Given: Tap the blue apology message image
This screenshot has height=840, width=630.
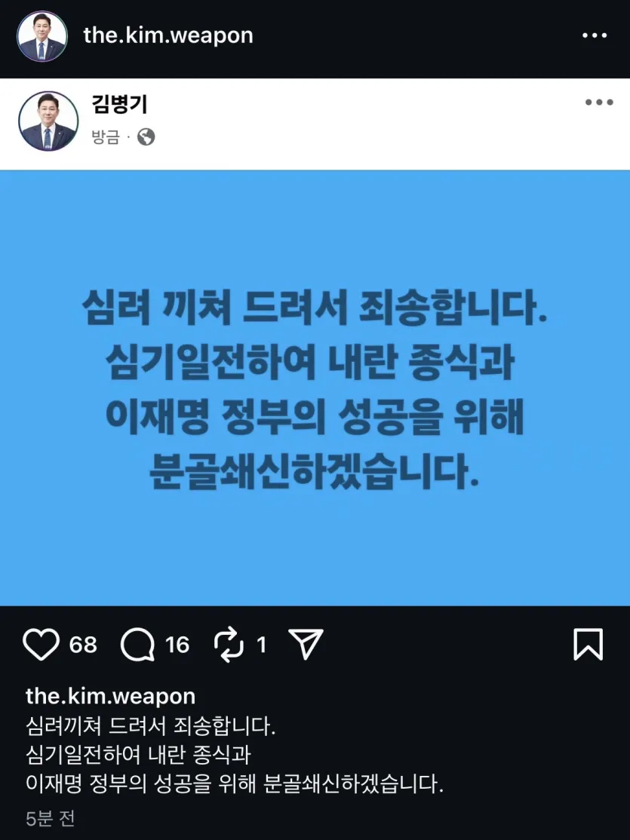Looking at the screenshot, I should pyautogui.click(x=315, y=388).
